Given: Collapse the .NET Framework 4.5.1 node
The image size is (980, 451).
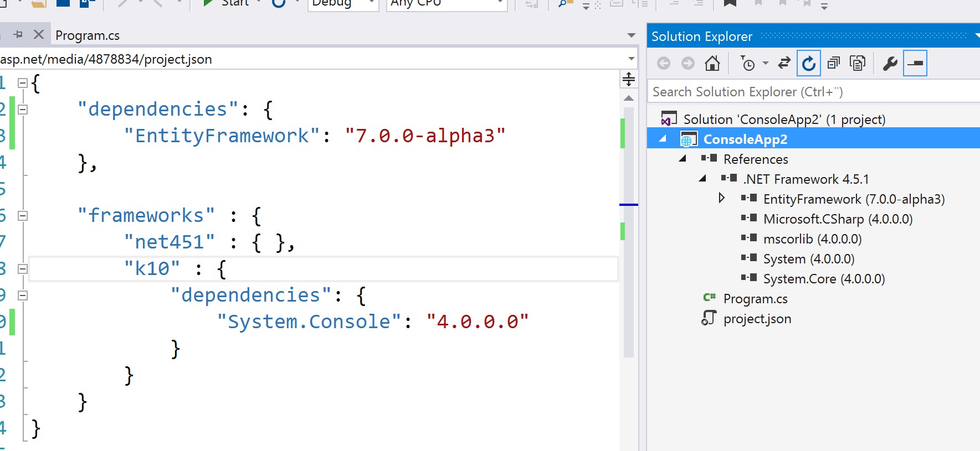Looking at the screenshot, I should 702,179.
